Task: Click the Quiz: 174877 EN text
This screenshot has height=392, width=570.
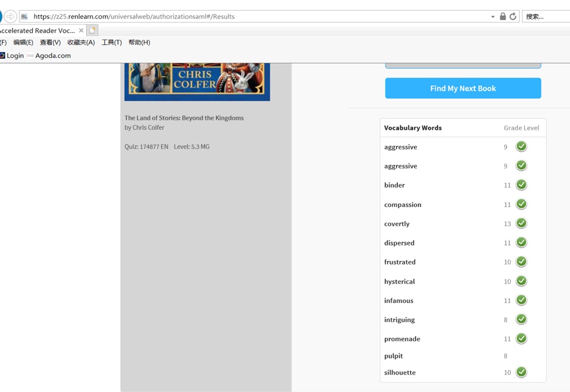Action: (x=147, y=146)
